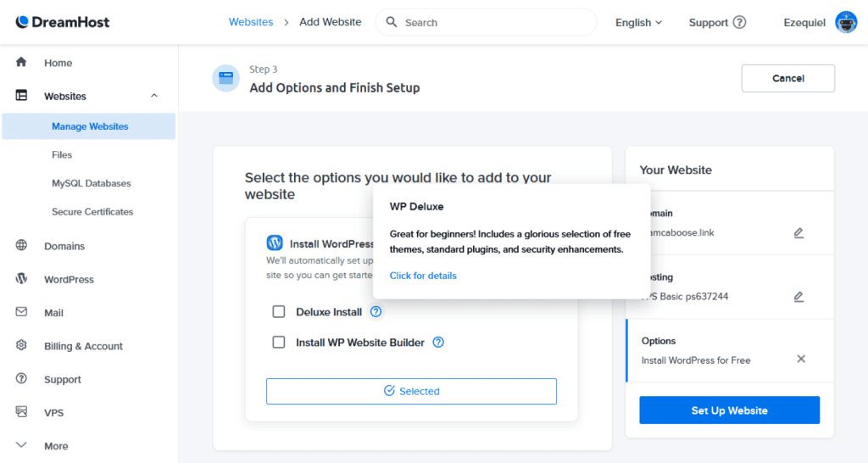Enable the Deluxe Install checkbox
The width and height of the screenshot is (868, 463).
tap(279, 312)
